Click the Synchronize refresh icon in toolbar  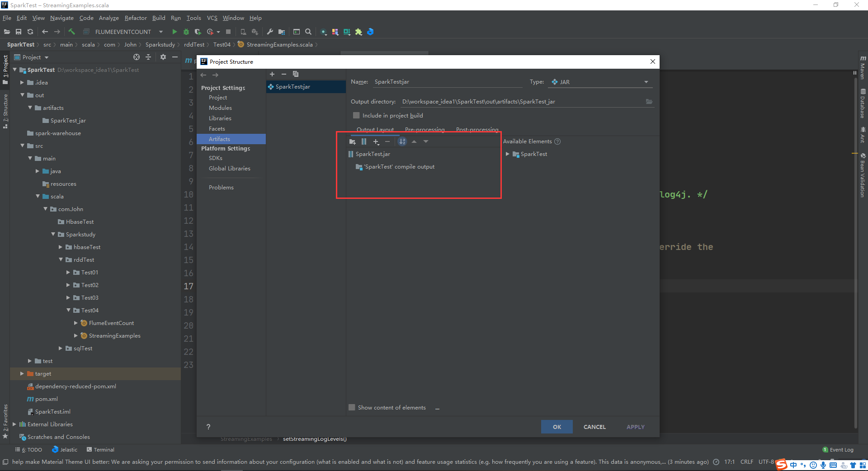pos(30,32)
